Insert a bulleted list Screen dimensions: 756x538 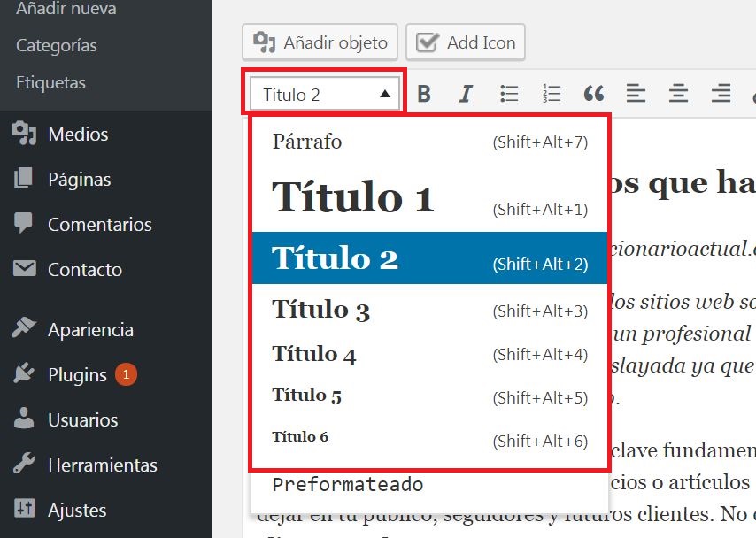[x=509, y=94]
